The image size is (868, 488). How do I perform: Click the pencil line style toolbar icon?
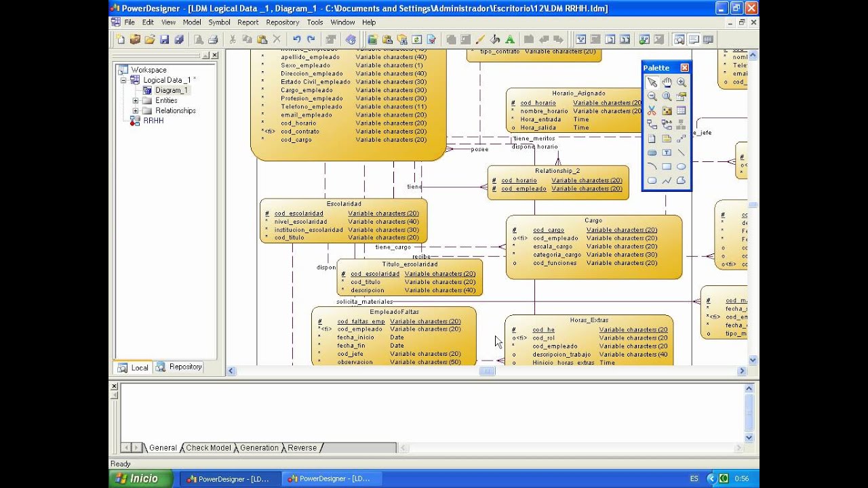coord(480,39)
